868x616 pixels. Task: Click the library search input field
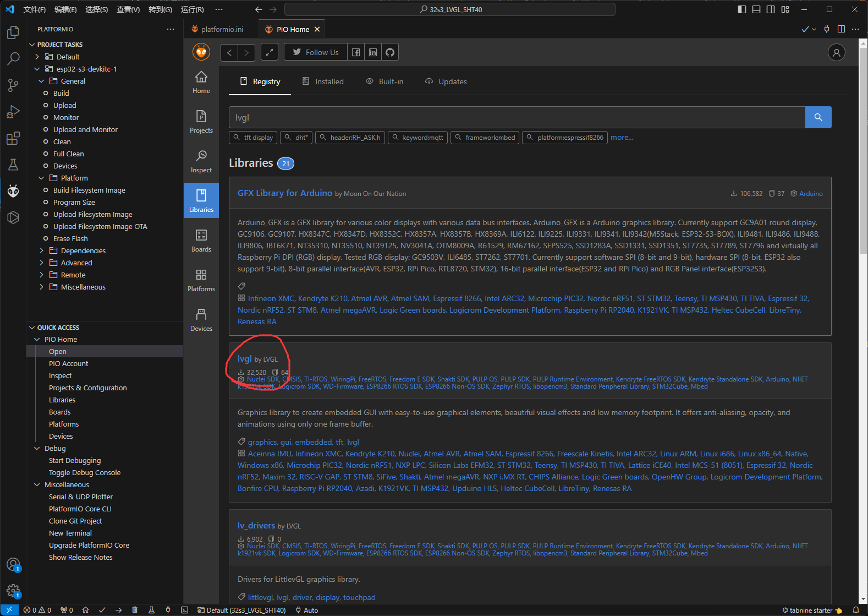coord(517,117)
